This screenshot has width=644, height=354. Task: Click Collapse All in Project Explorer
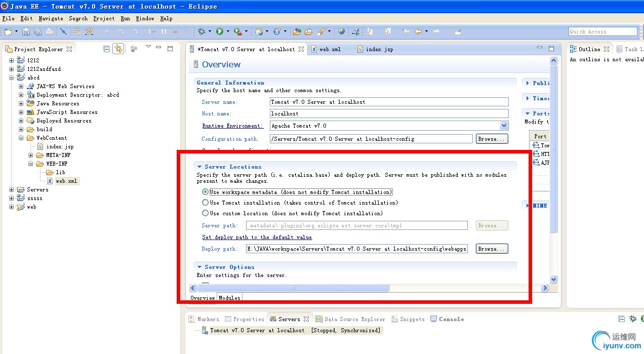107,49
